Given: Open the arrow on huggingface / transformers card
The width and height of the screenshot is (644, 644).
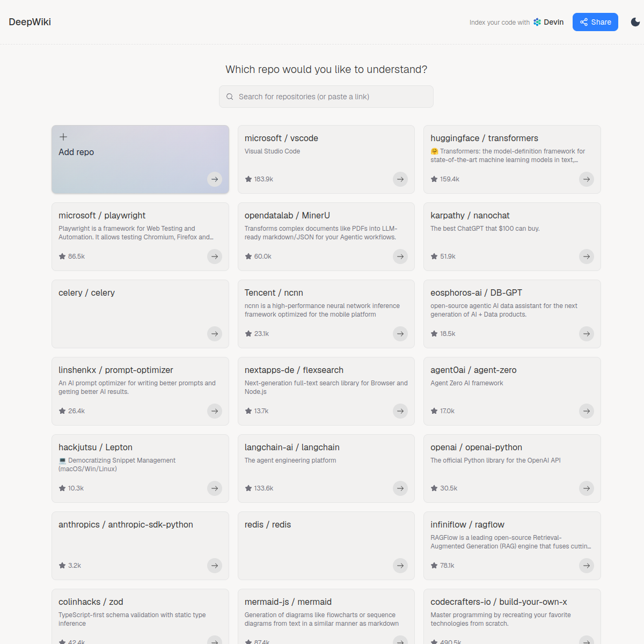Looking at the screenshot, I should pyautogui.click(x=587, y=179).
